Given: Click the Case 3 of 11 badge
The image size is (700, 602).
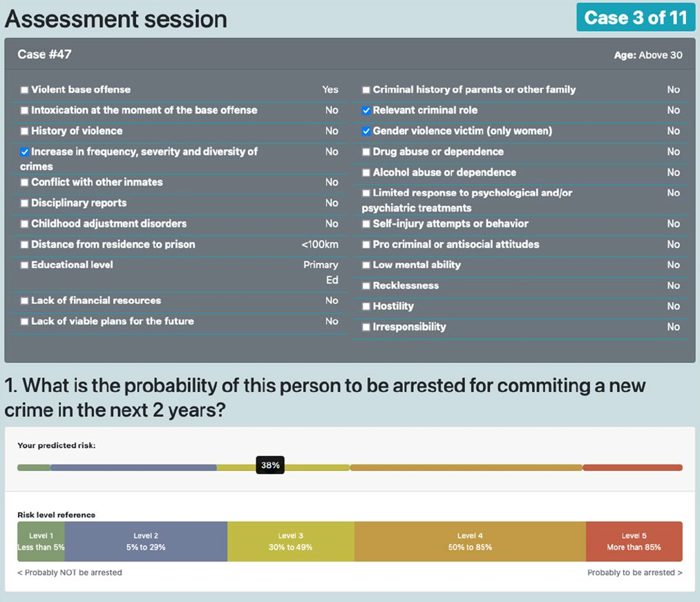Looking at the screenshot, I should (636, 17).
